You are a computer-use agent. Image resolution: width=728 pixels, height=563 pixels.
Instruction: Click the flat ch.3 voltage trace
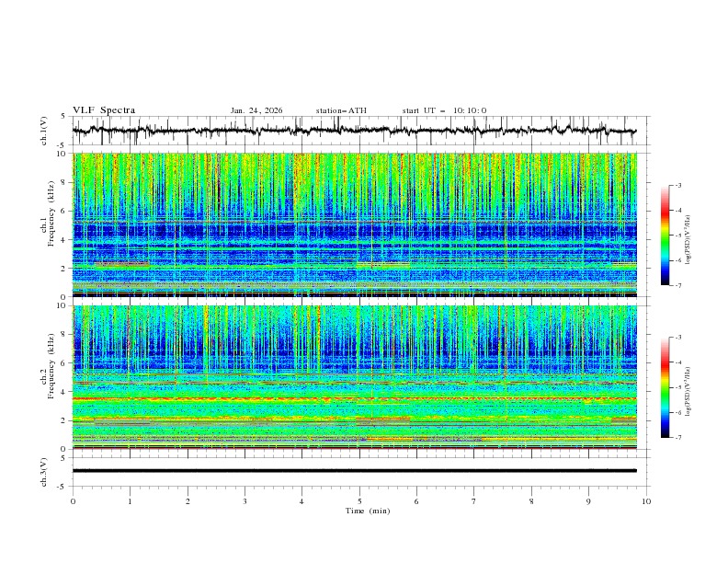354,471
